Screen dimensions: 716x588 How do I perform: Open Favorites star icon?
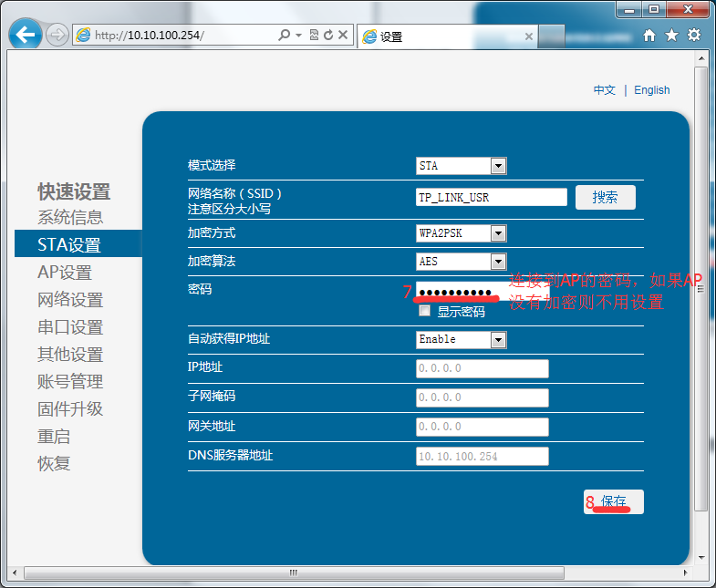coord(671,36)
